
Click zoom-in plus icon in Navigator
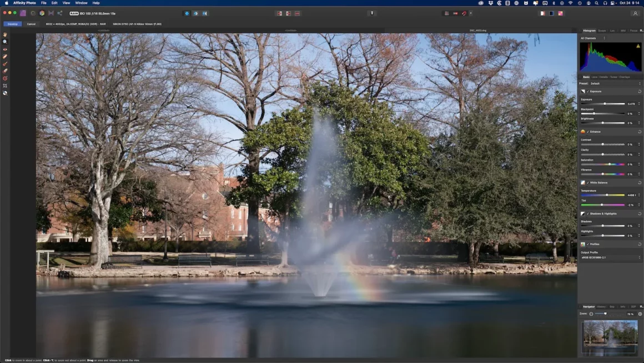(x=640, y=314)
